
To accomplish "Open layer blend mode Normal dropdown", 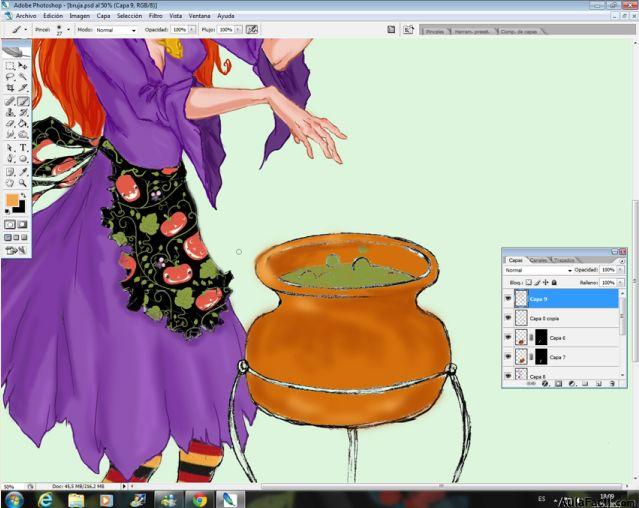I will 538,270.
